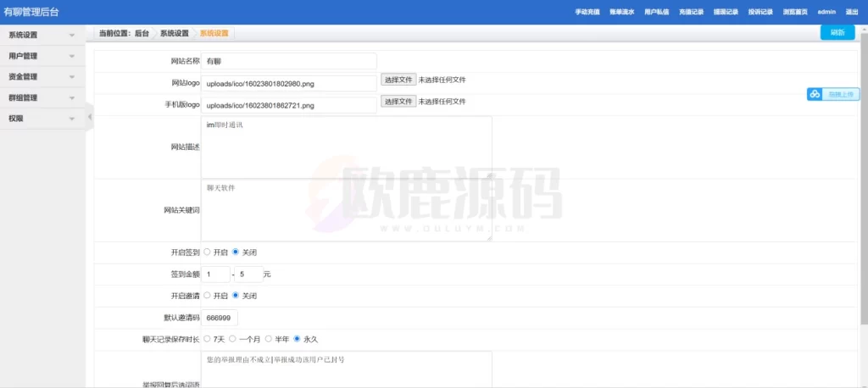The image size is (868, 388).
Task: Expand the 群组管理 menu arrow
Action: click(x=72, y=98)
